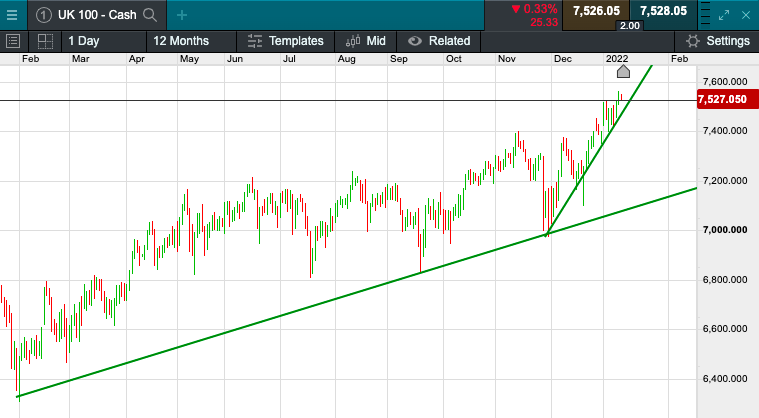
Task: Click the home marker icon under 2022
Action: 623,71
